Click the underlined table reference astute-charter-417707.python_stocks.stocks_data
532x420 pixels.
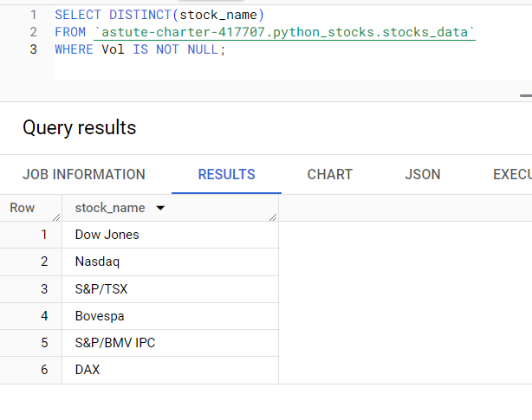click(x=285, y=32)
